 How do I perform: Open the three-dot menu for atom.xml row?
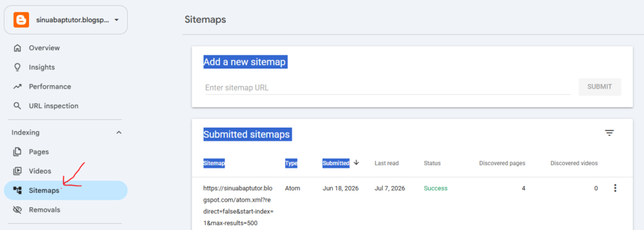click(615, 188)
